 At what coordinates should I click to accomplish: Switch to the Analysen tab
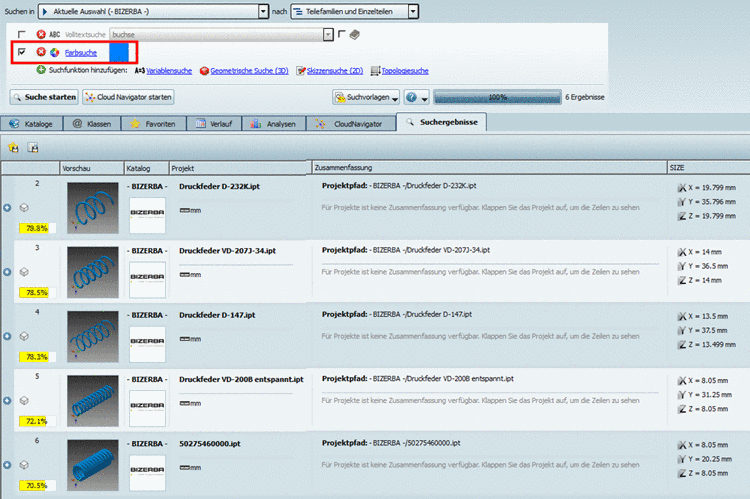click(274, 123)
